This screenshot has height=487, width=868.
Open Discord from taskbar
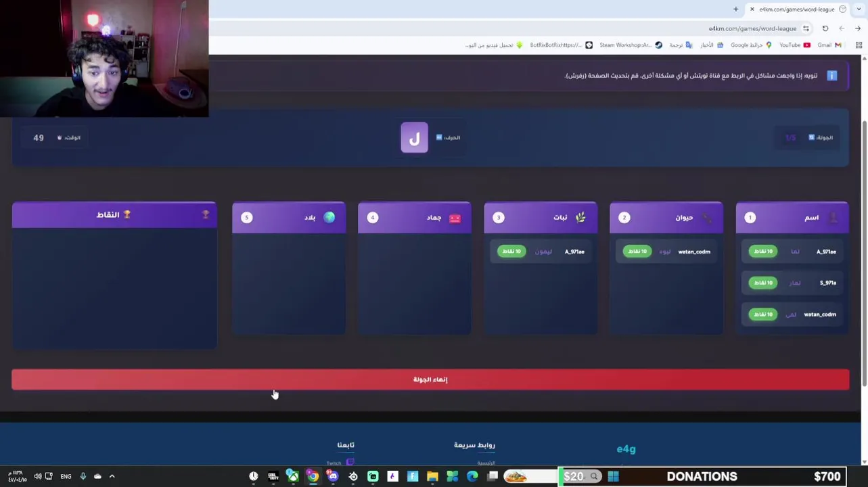pyautogui.click(x=333, y=477)
